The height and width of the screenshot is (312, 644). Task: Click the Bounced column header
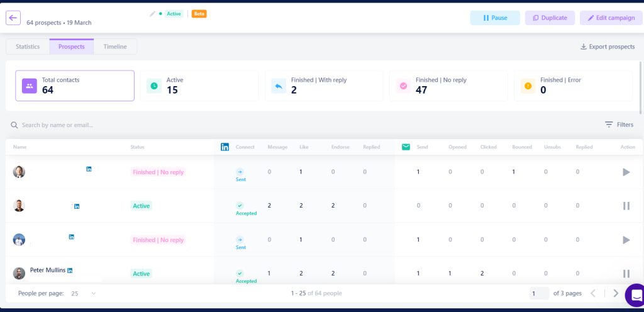[522, 147]
